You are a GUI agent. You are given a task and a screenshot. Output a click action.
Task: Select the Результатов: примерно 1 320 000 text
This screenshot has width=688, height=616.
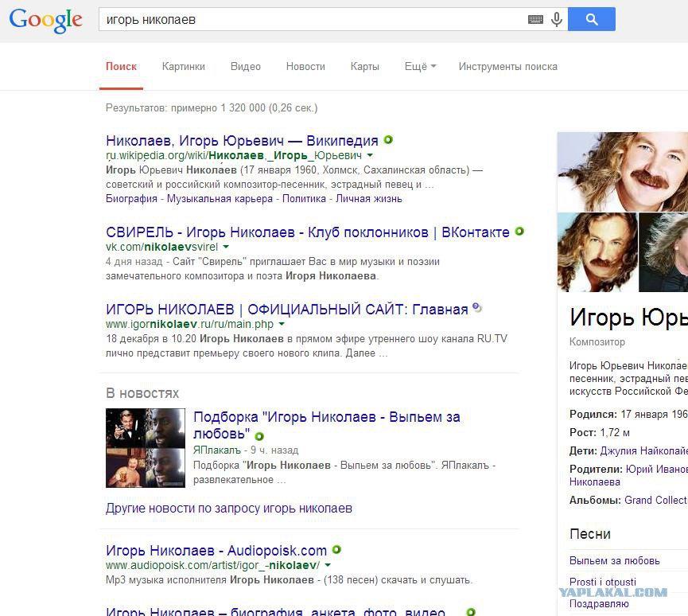[x=212, y=108]
